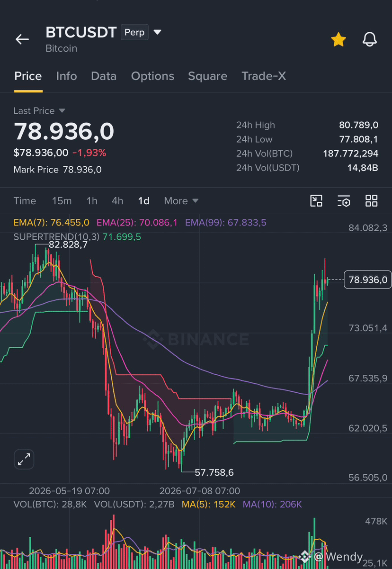Tap the 84.082,3 price axis label

[x=368, y=228]
